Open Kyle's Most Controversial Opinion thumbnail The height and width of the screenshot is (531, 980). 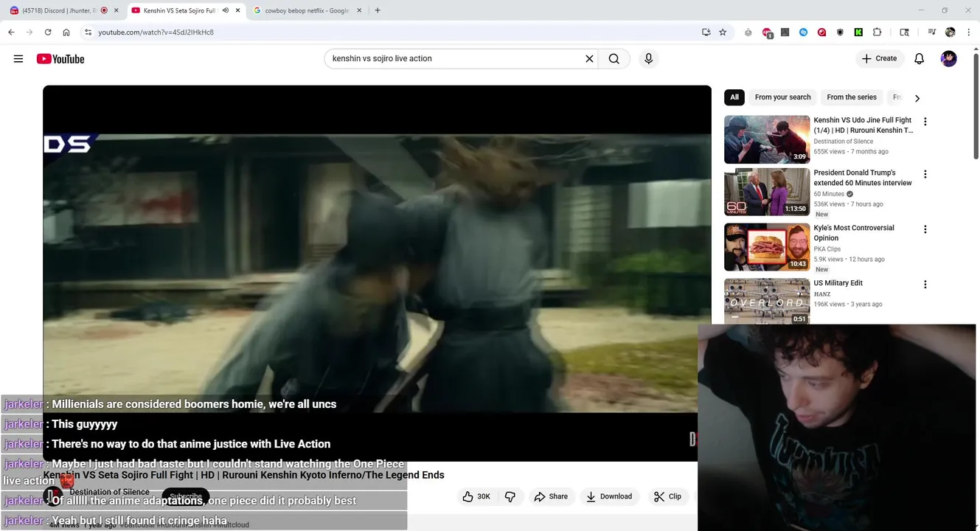click(767, 247)
